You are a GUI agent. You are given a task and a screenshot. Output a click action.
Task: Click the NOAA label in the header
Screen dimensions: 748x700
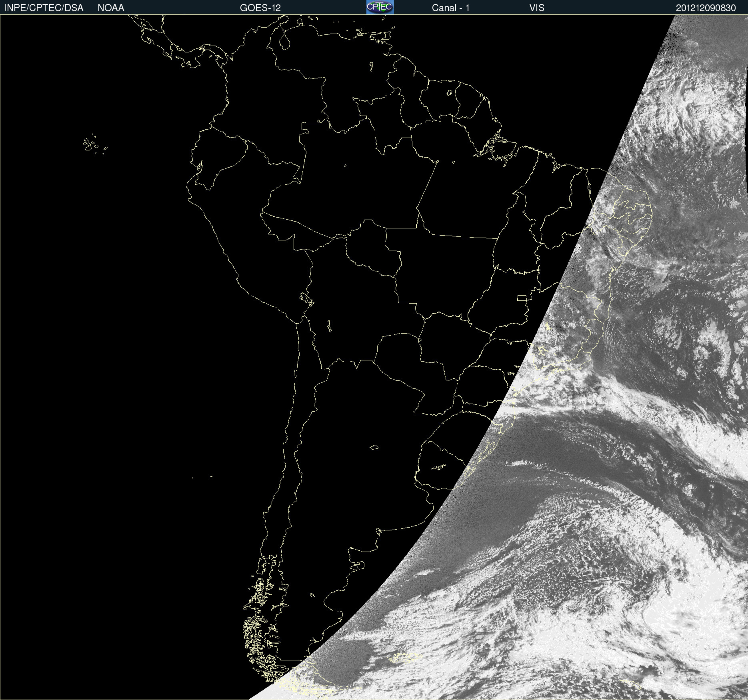coord(111,8)
